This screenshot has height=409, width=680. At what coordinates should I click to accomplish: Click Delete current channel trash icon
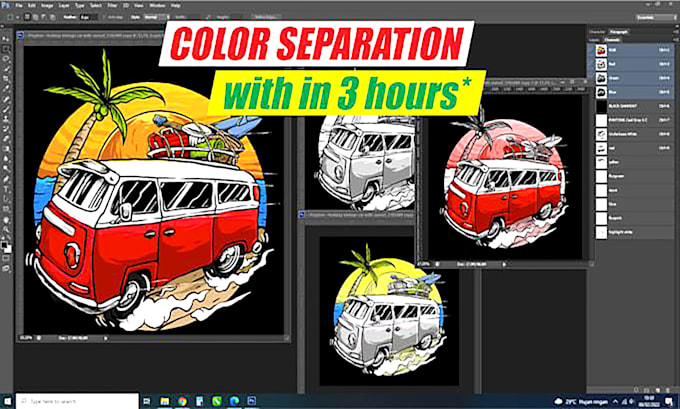(x=668, y=390)
